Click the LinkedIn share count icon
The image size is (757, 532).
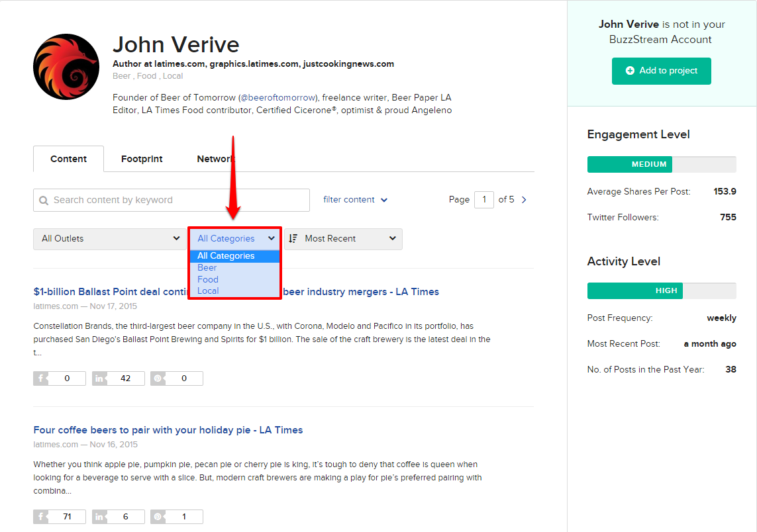100,378
